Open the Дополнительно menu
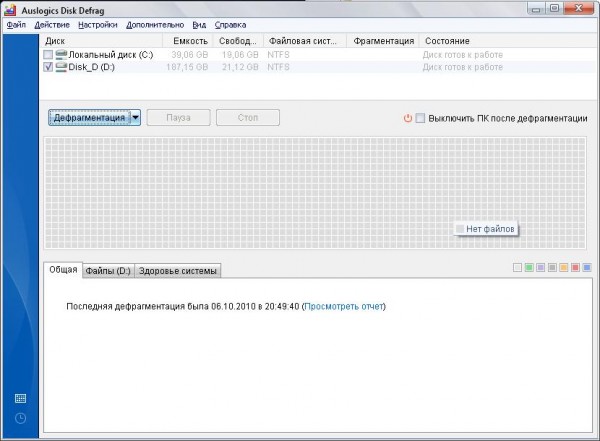This screenshot has height=441, width=600. click(155, 25)
